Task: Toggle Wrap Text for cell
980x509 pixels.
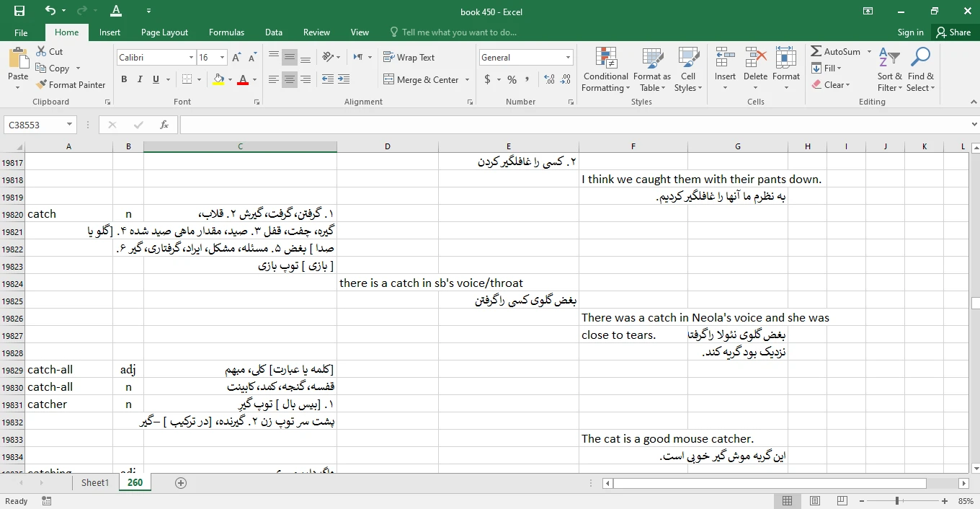Action: pos(409,58)
